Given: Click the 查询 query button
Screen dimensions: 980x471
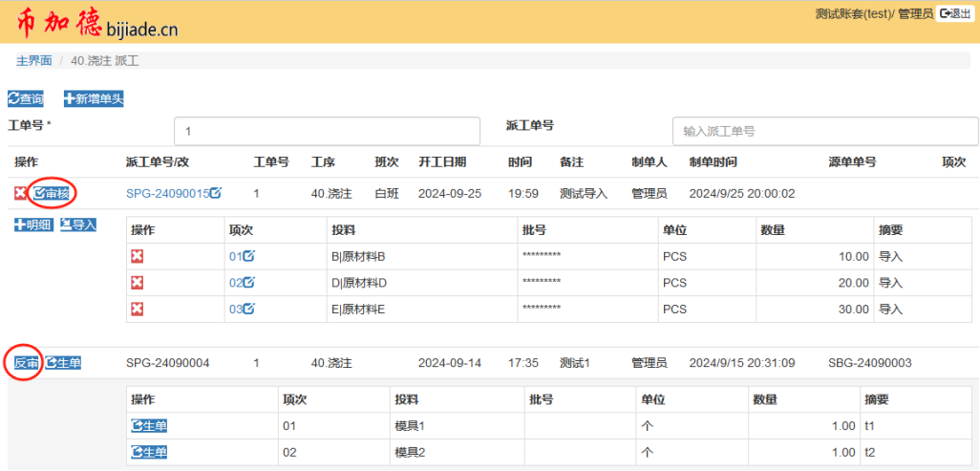Looking at the screenshot, I should coord(26,98).
